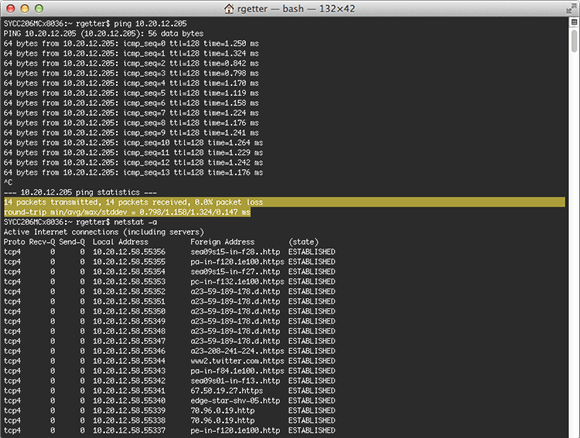580x438 pixels.
Task: Click the line with icmp_seq=10 time=1.264 ms
Action: [133, 143]
